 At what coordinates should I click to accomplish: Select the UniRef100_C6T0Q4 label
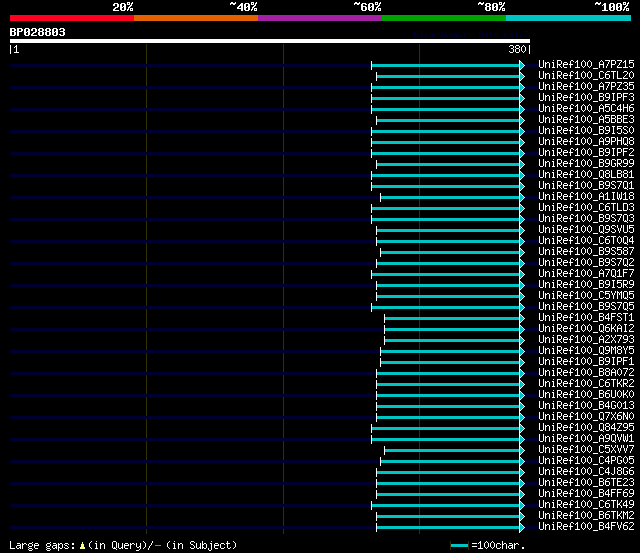point(586,241)
